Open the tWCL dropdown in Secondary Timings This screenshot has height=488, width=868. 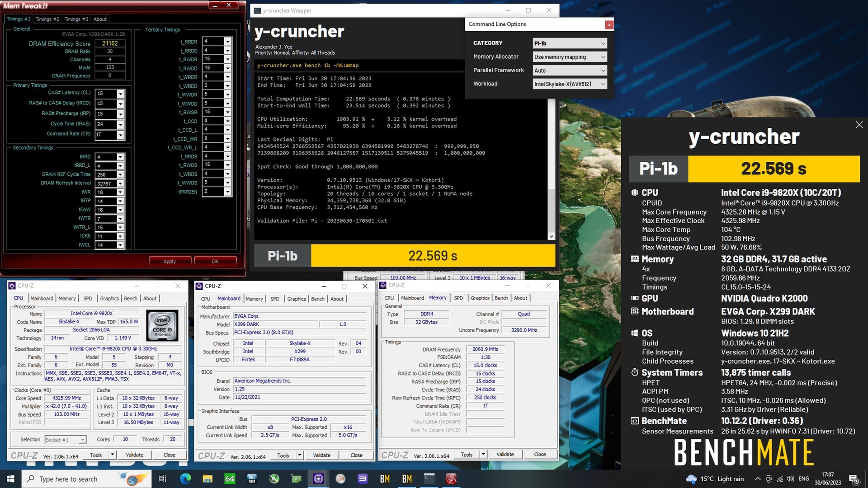point(120,245)
